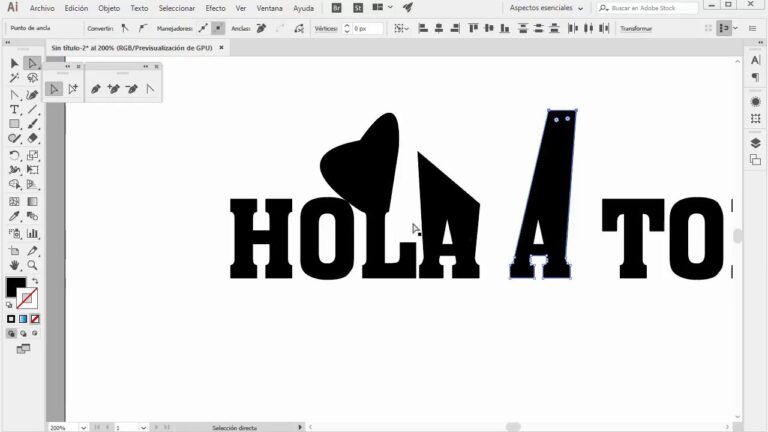Select the Sin título-2 document tab

132,48
